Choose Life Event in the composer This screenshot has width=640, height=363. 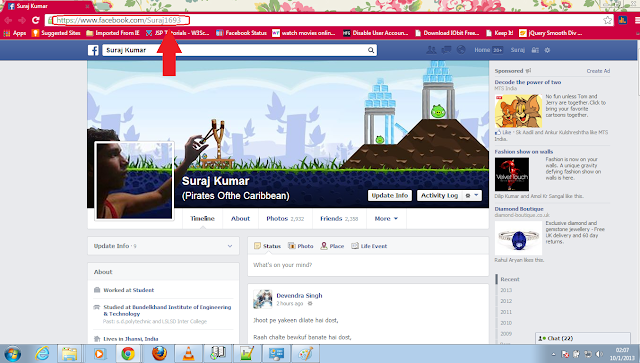click(x=369, y=246)
